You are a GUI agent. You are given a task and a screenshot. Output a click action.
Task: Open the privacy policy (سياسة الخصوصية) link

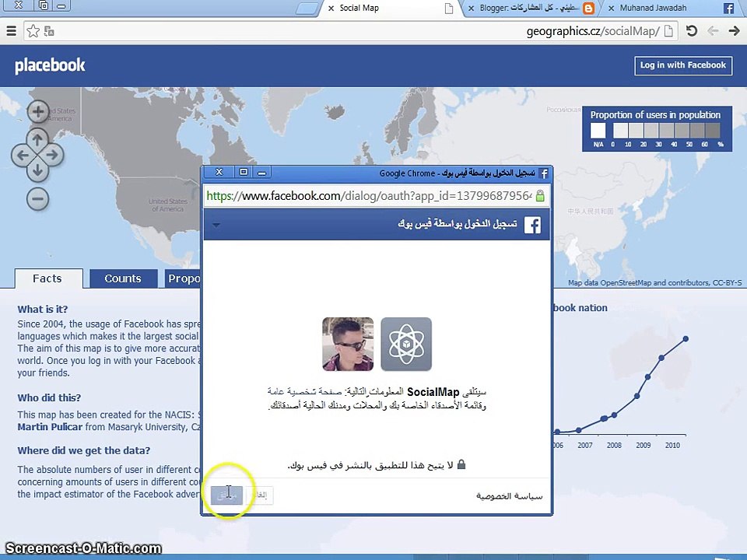pos(509,496)
